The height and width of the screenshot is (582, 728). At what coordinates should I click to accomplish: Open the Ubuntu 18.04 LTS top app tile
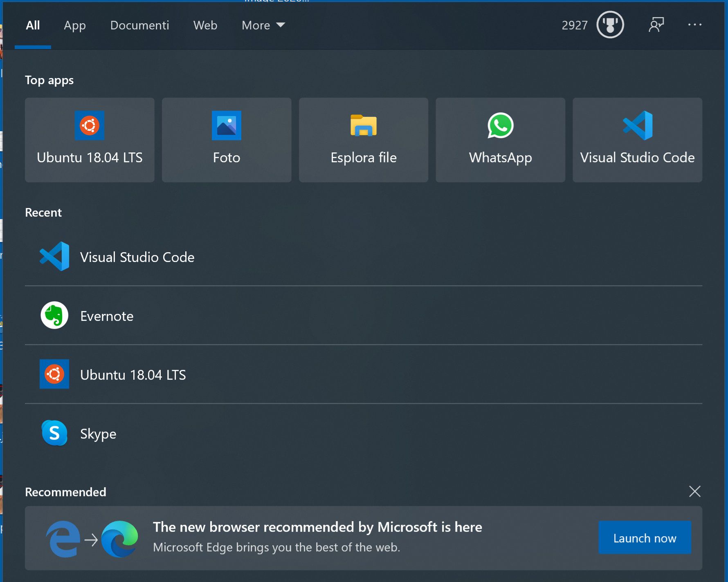90,140
